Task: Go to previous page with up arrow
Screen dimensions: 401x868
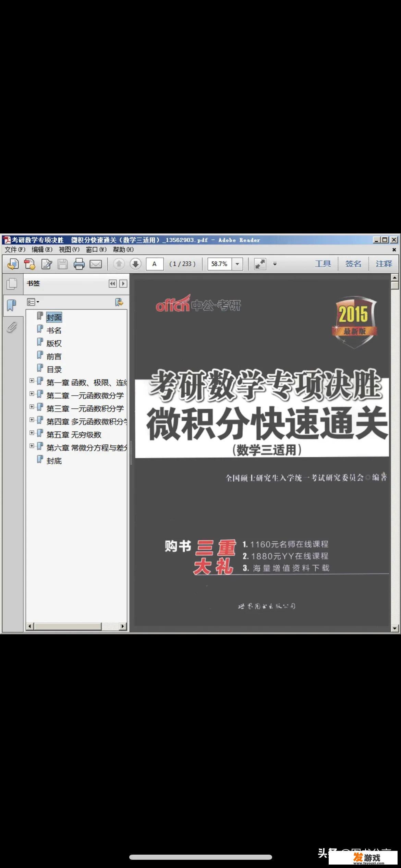Action: pyautogui.click(x=119, y=264)
